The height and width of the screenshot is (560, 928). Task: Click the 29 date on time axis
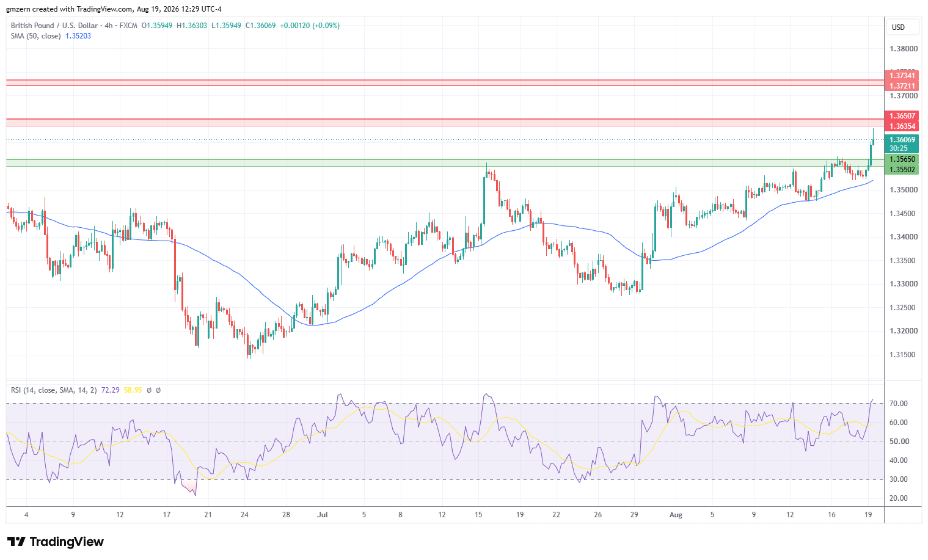(x=634, y=515)
